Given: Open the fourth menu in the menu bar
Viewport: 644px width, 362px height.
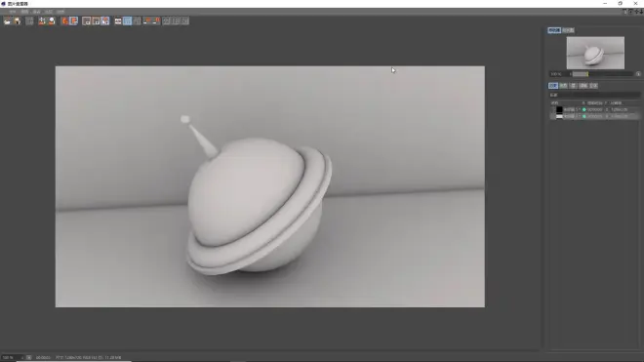Looking at the screenshot, I should pyautogui.click(x=49, y=12).
